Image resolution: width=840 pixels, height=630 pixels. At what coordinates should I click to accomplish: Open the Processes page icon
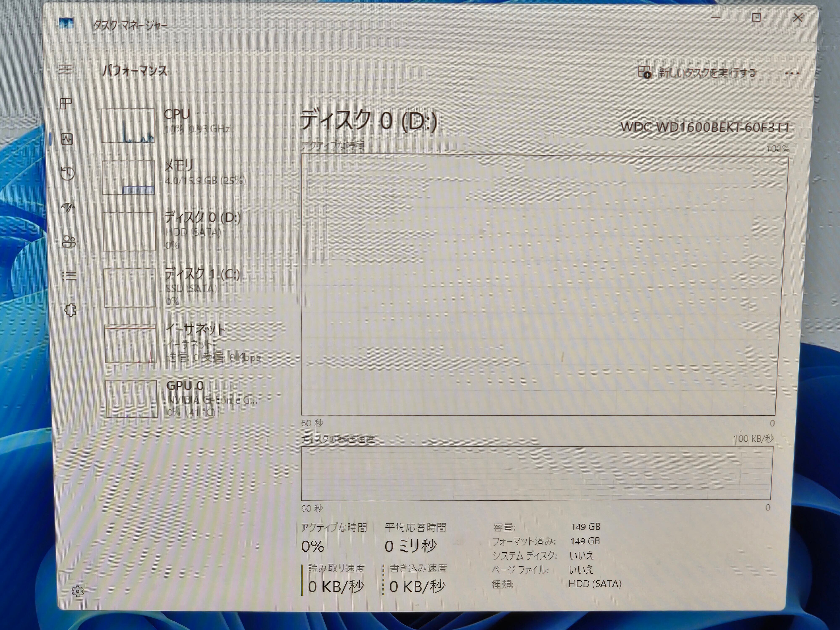(x=66, y=104)
